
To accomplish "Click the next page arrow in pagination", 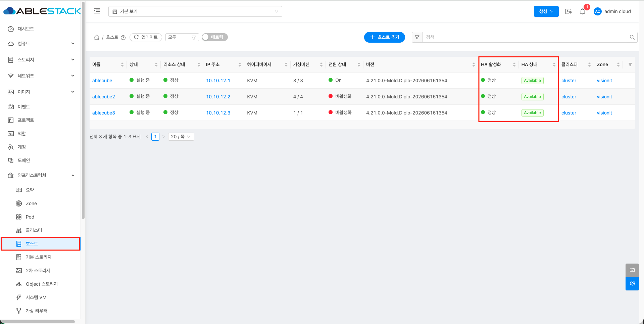I will (163, 137).
